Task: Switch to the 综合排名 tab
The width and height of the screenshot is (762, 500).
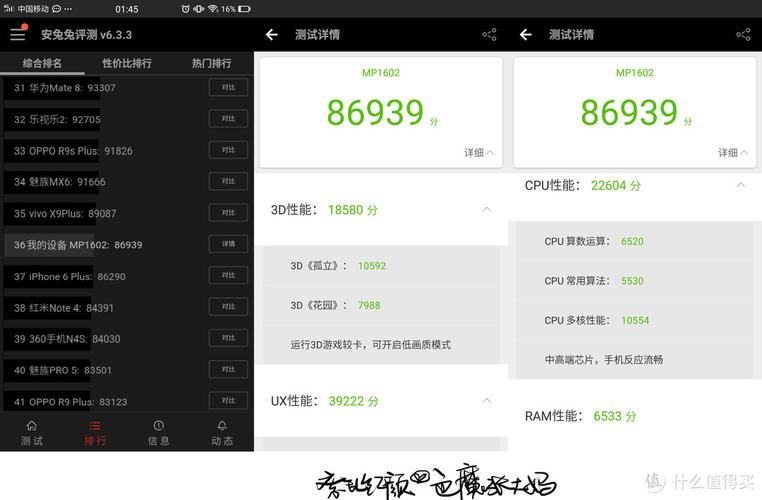Action: tap(42, 63)
